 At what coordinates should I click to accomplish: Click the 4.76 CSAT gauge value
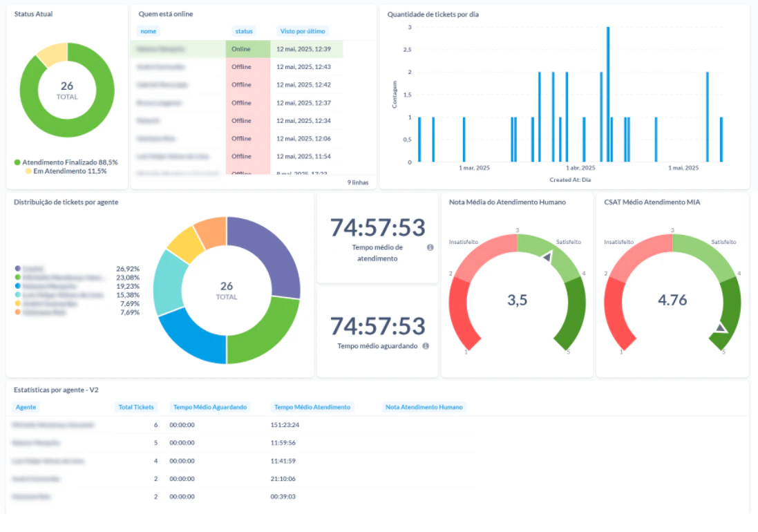click(671, 301)
